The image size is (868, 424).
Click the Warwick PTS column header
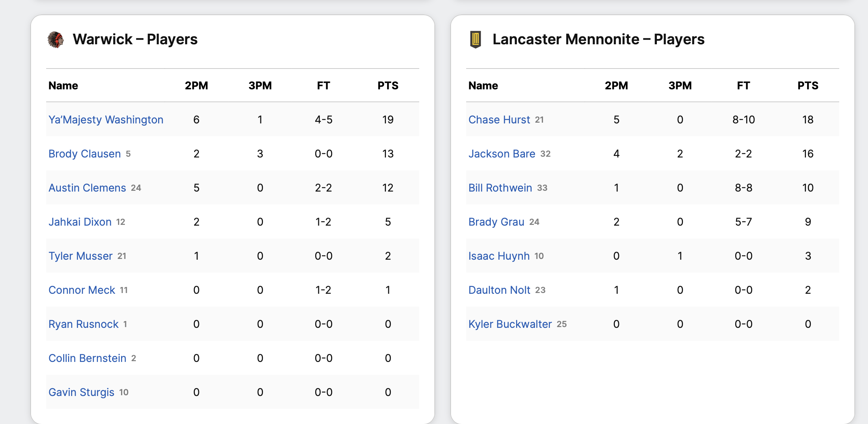click(388, 86)
